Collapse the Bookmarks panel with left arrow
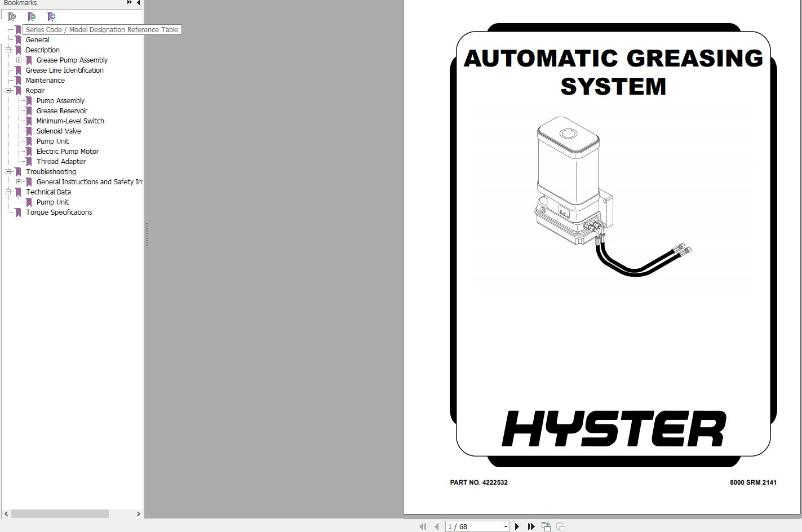 [139, 3]
